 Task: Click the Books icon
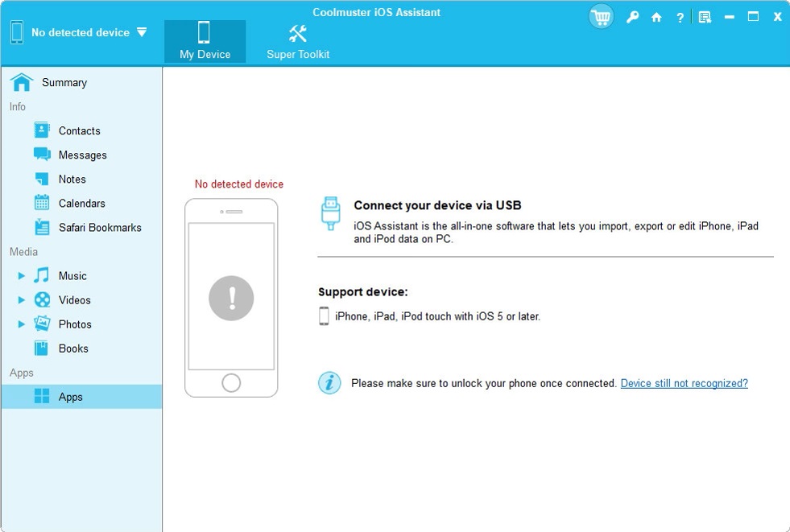(x=41, y=348)
